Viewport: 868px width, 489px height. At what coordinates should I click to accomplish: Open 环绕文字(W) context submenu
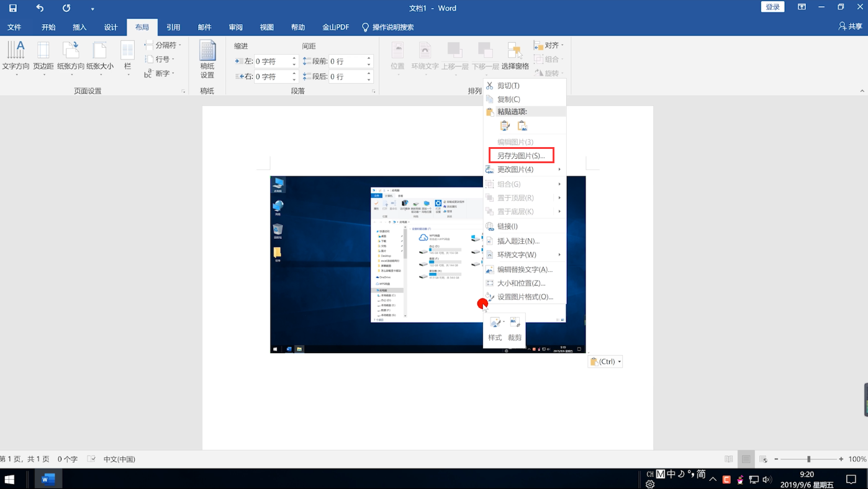coord(525,254)
